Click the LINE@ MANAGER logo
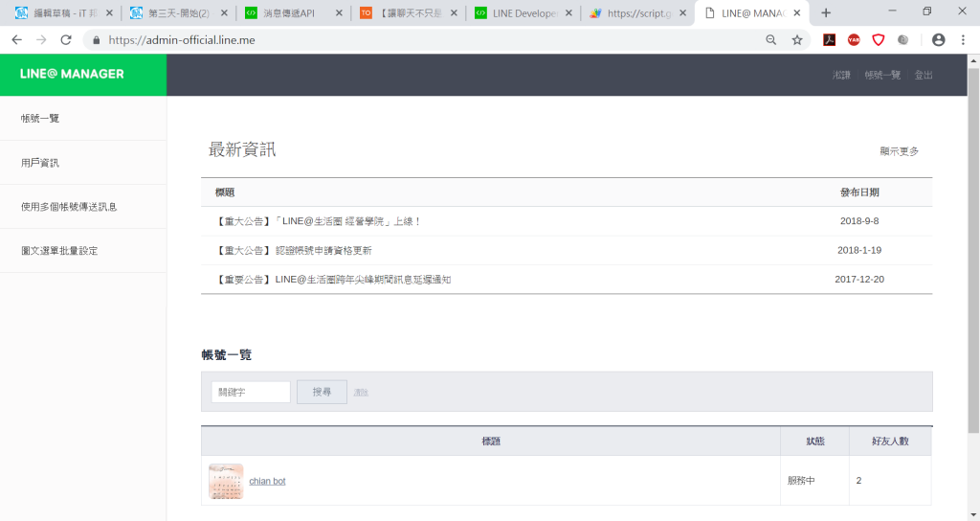The width and height of the screenshot is (980, 521). pyautogui.click(x=72, y=74)
